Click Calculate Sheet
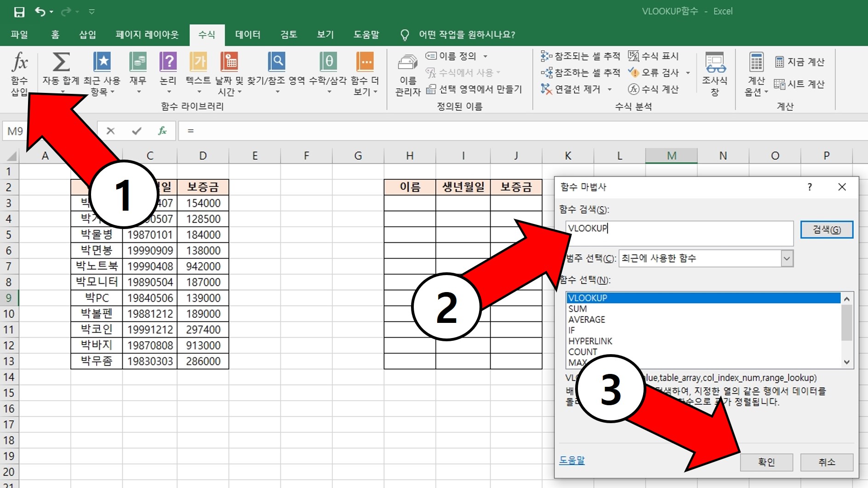868x488 pixels. click(800, 84)
